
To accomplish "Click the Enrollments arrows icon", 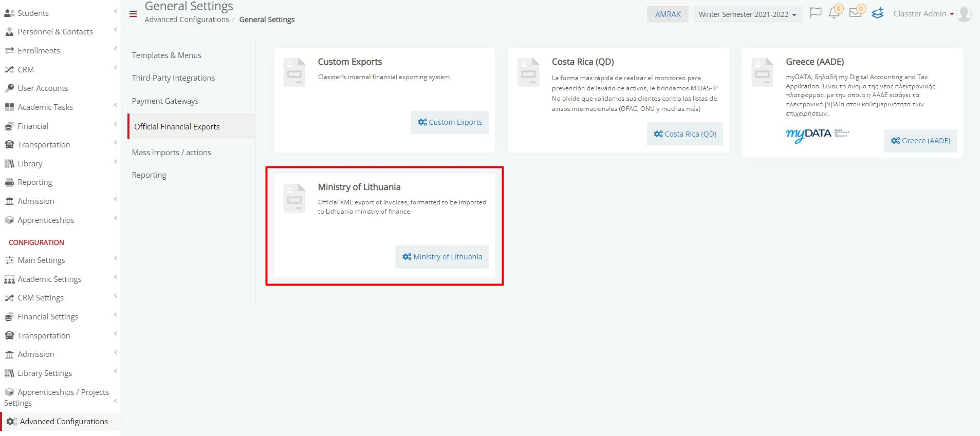I will (9, 51).
